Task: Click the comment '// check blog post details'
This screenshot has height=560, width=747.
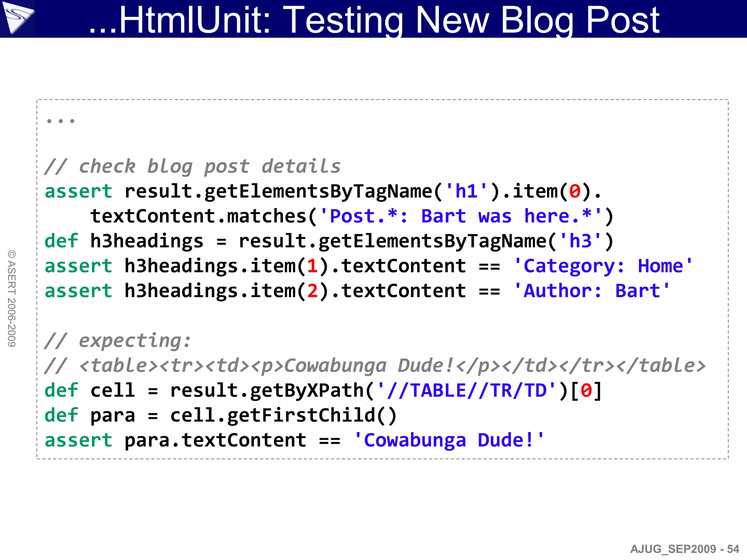Action: click(193, 167)
